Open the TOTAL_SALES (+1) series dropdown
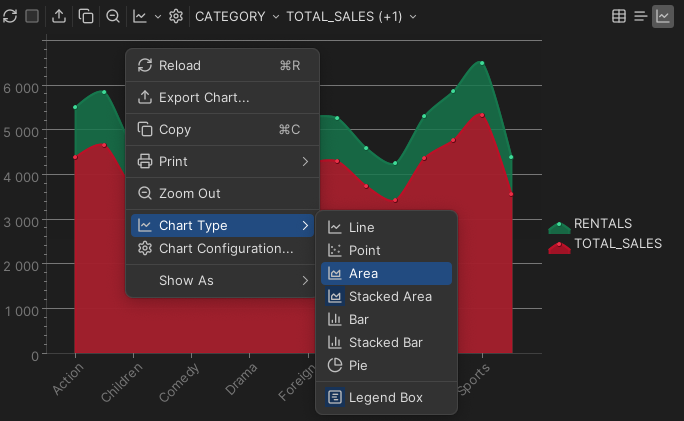The image size is (684, 421). click(x=351, y=17)
